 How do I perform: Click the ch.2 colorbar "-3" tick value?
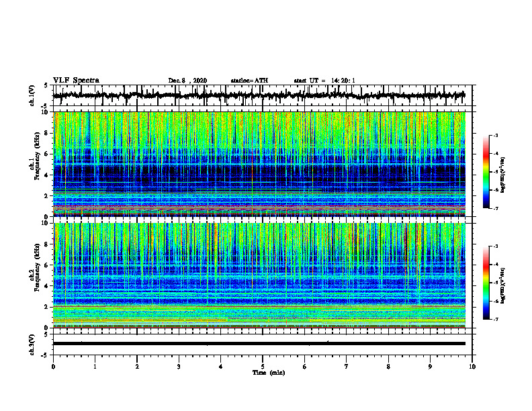(x=495, y=246)
